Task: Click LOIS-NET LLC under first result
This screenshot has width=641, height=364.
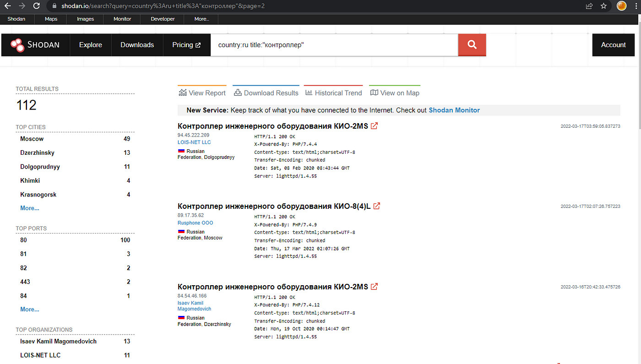Action: tap(194, 142)
